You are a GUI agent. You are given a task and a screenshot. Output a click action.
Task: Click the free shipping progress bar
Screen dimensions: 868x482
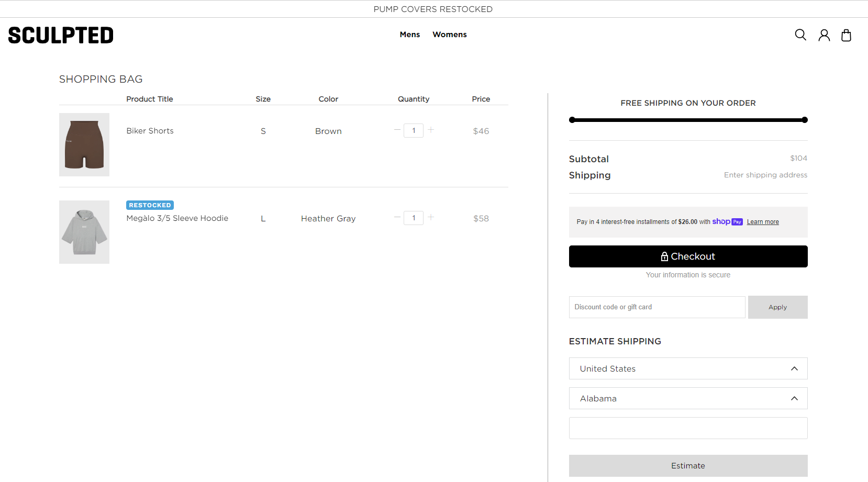pyautogui.click(x=688, y=120)
